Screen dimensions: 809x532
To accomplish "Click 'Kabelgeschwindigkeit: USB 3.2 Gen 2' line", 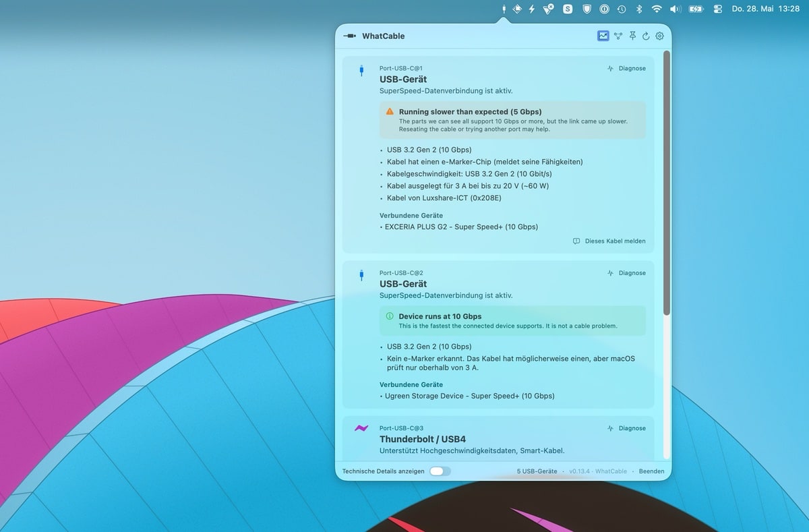I will (x=468, y=174).
